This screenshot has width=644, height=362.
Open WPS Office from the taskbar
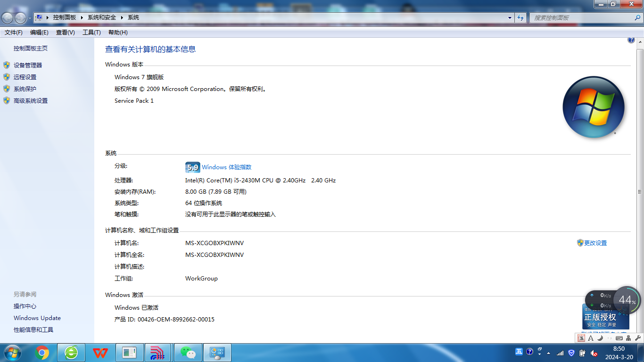tap(100, 353)
